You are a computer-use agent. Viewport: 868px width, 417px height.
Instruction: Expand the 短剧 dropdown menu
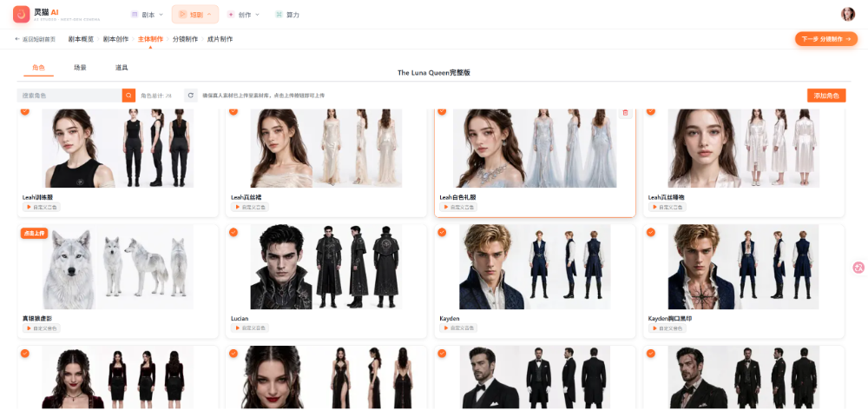click(x=195, y=15)
